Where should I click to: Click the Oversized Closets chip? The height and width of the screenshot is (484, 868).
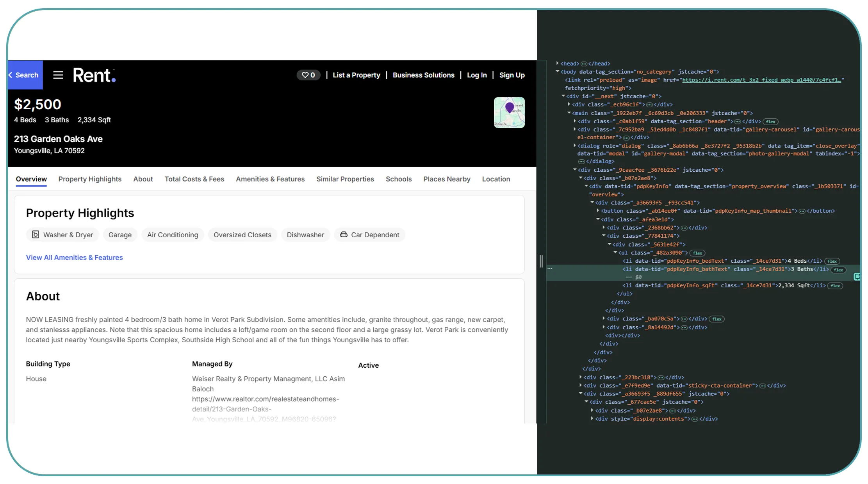click(242, 235)
